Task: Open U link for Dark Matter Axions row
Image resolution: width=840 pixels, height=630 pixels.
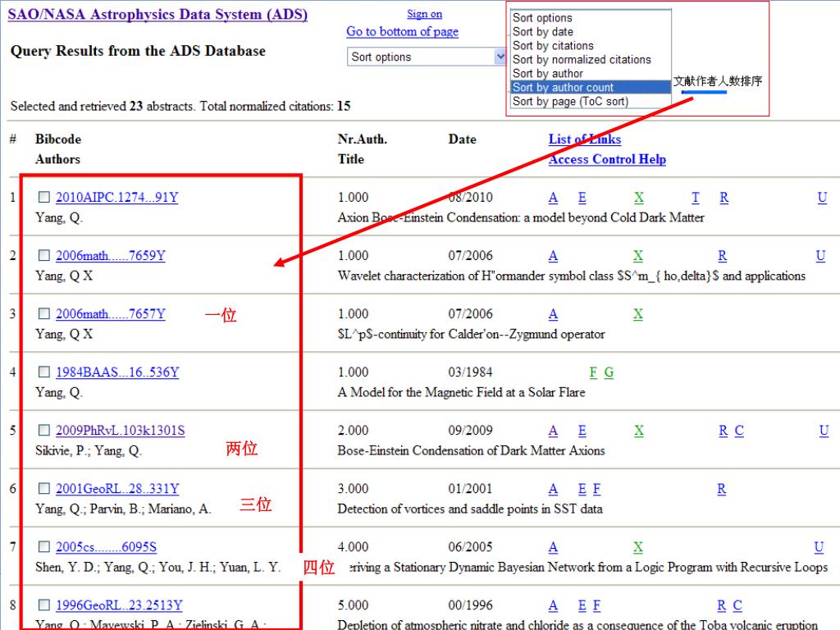Action: click(824, 431)
